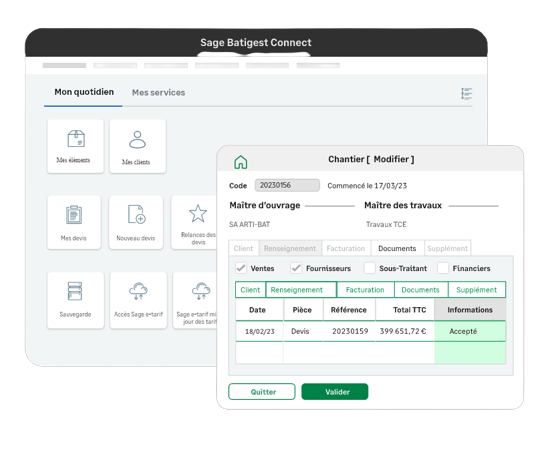Select the green Client tab
This screenshot has width=542, height=460.
(250, 290)
